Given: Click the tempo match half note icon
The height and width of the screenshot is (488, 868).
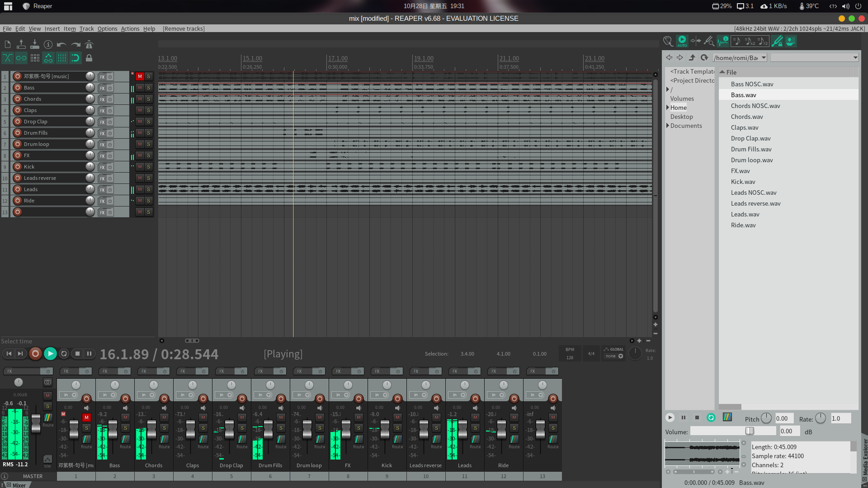Looking at the screenshot, I should [x=763, y=41].
